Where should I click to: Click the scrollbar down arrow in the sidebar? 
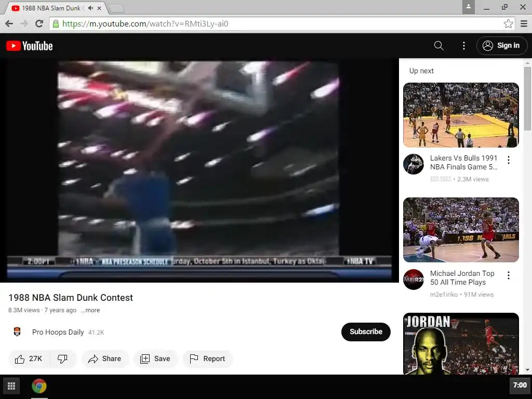527,370
